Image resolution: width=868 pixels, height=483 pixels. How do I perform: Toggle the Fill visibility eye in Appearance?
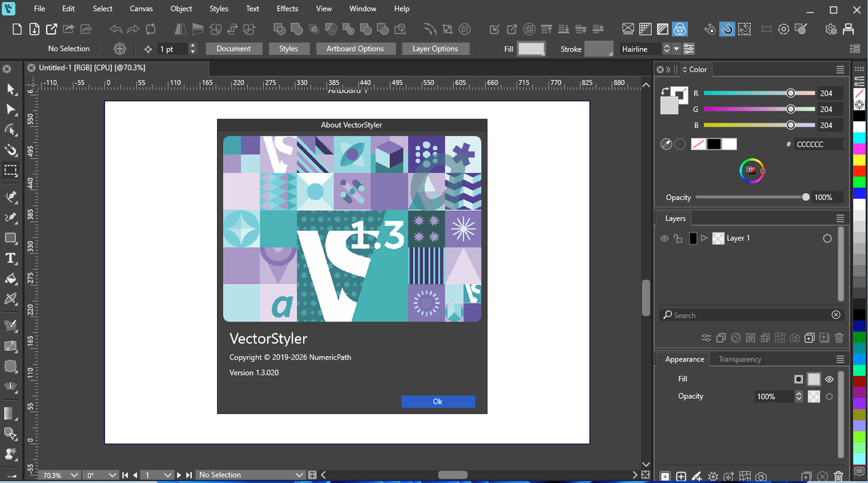coord(829,379)
